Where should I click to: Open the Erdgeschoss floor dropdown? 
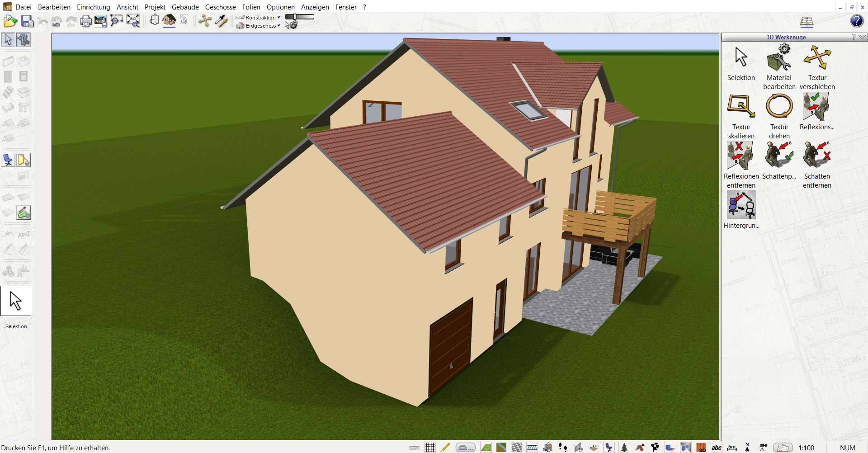point(258,26)
